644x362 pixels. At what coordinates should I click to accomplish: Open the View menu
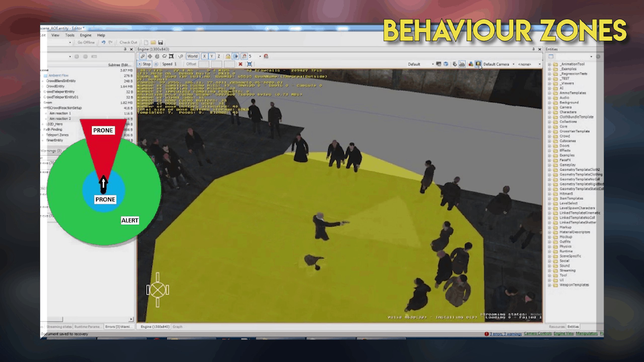55,35
